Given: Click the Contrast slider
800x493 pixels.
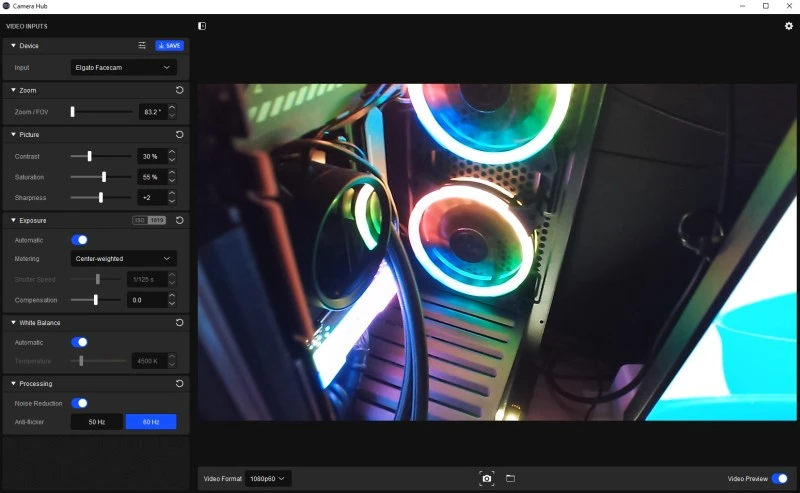Looking at the screenshot, I should (101, 156).
